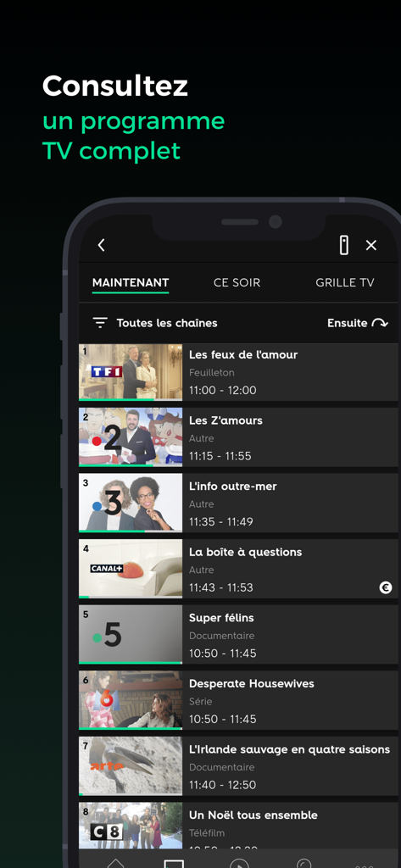The height and width of the screenshot is (868, 401).
Task: Open TF1 thumbnail for Les feux de l'amour
Action: (x=131, y=372)
